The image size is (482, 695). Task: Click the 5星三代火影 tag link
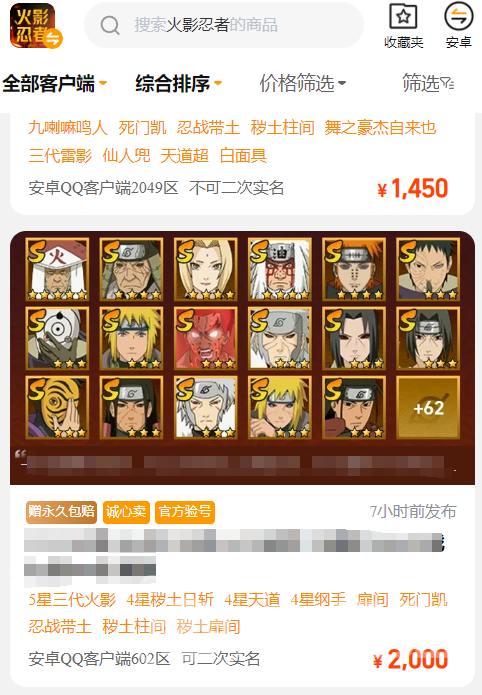(x=72, y=600)
